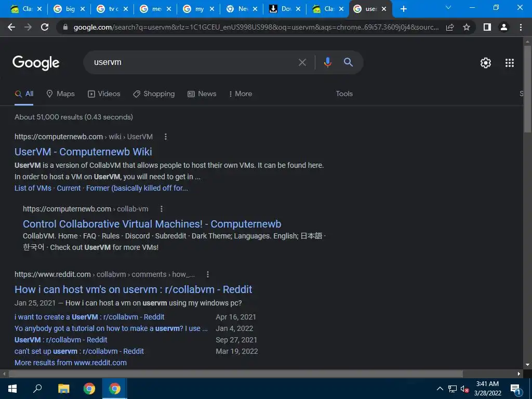Open options for reddit.com result
This screenshot has width=532, height=399.
[208, 274]
